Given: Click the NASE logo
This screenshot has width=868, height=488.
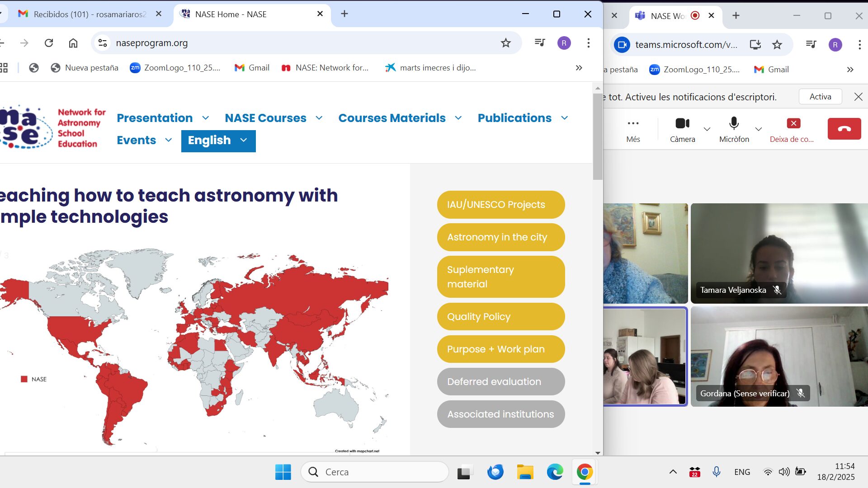Looking at the screenshot, I should (x=53, y=128).
